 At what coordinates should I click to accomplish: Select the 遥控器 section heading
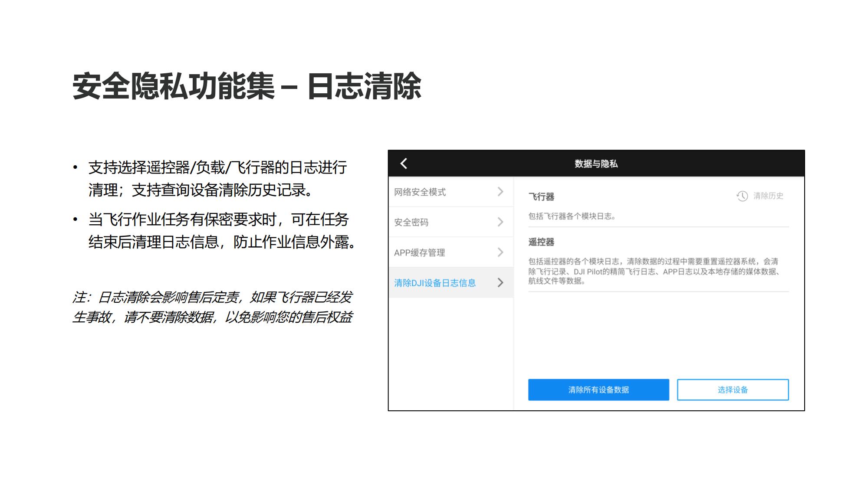[541, 242]
